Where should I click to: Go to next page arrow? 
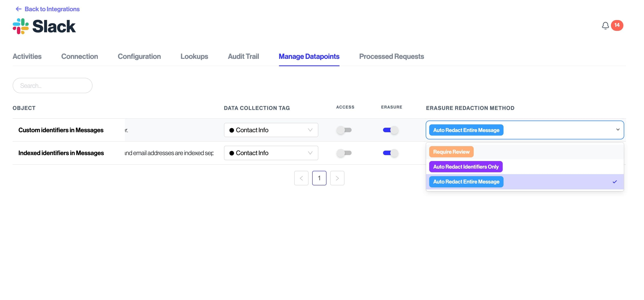click(x=337, y=178)
